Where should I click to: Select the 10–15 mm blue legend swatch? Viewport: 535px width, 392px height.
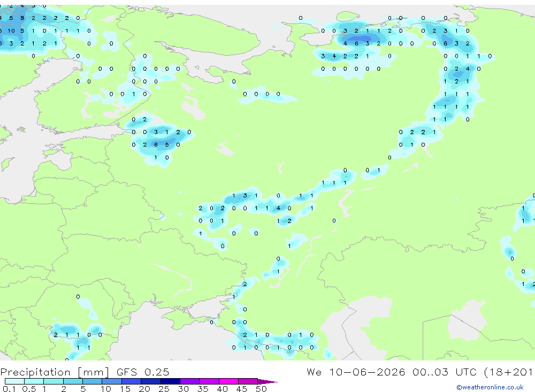coord(112,381)
